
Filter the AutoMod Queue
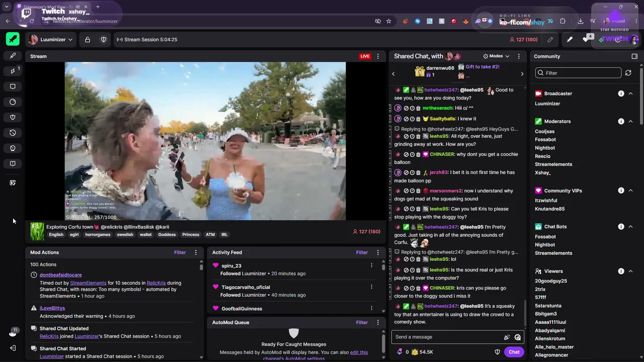[x=362, y=322]
